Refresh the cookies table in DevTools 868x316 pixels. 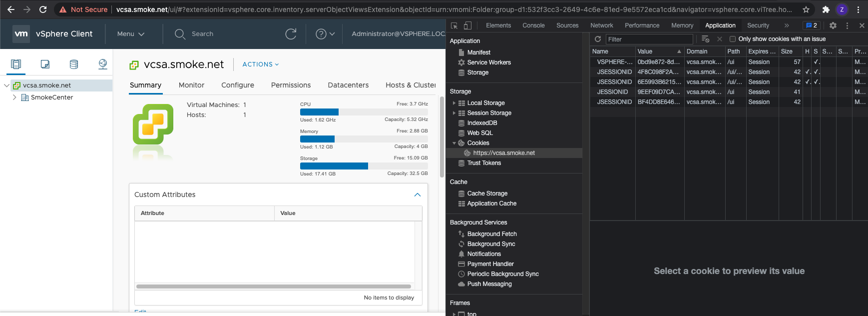[598, 39]
